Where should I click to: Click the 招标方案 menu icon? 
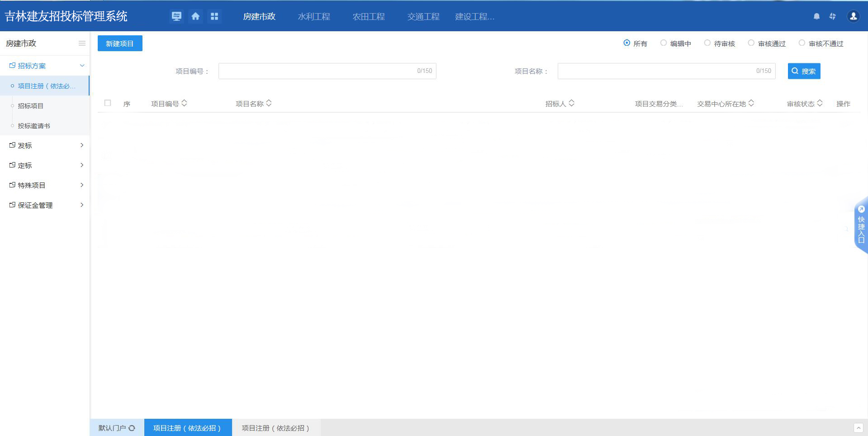click(12, 66)
